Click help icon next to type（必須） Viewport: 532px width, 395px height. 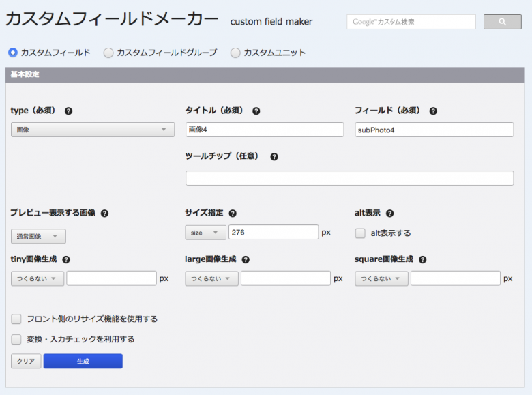pos(68,111)
